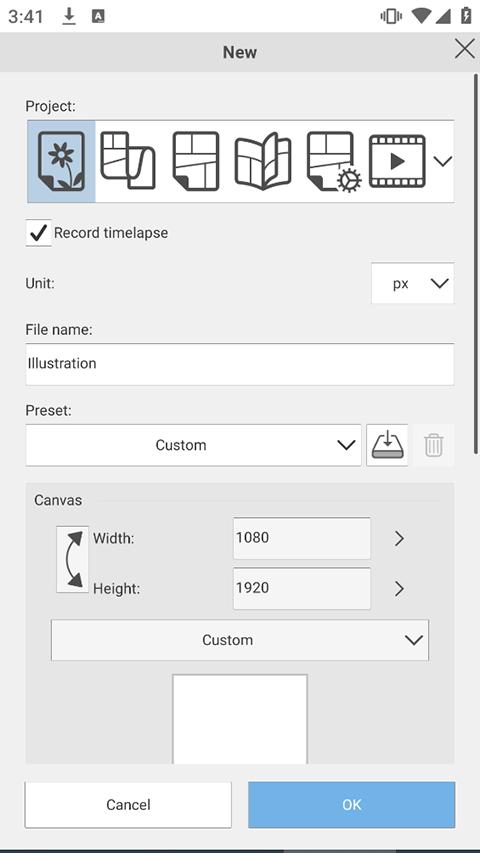
Task: Dismiss dialog with Cancel button
Action: coord(128,805)
